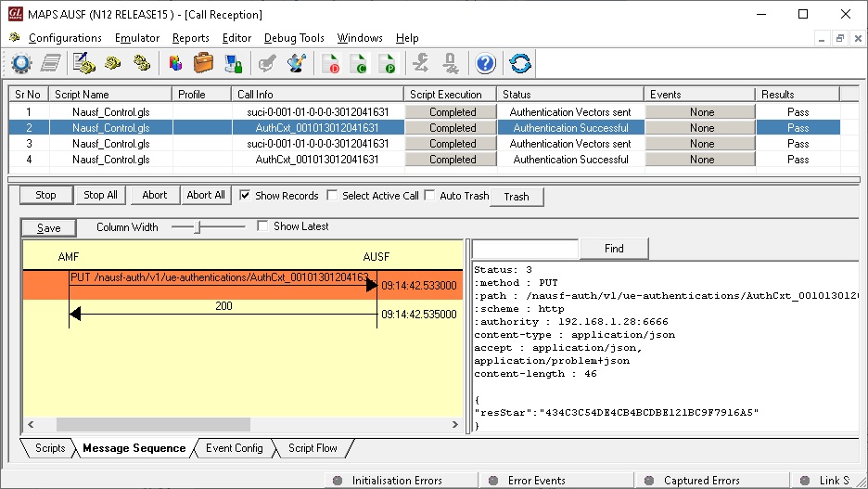The width and height of the screenshot is (868, 489).
Task: Click the Script Execution column header
Action: 450,94
